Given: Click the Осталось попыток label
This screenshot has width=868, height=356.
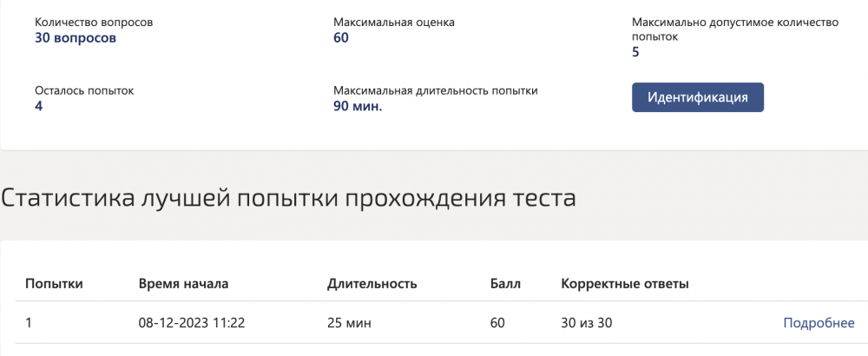Looking at the screenshot, I should pos(84,89).
